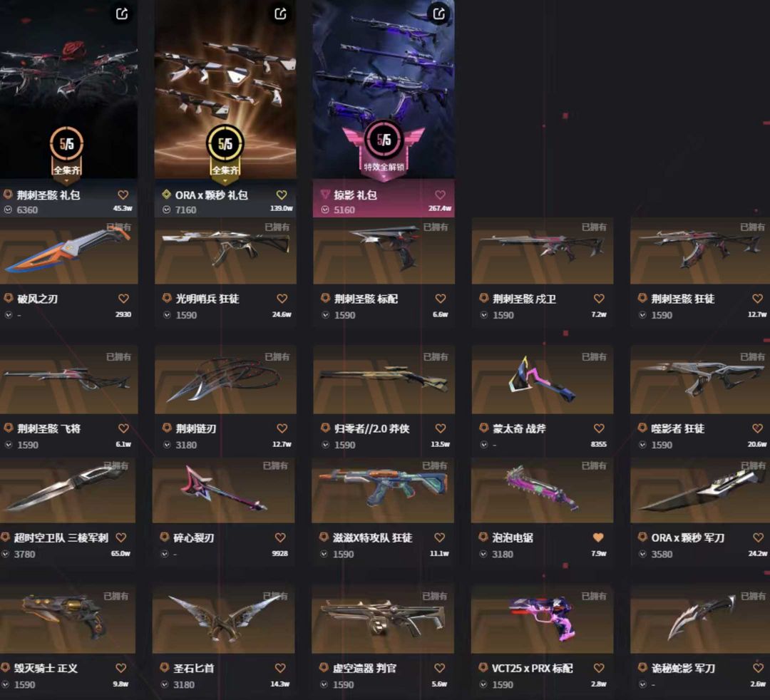Select the 滋滋X特攻队 狂徒 weapon image
Image resolution: width=770 pixels, height=700 pixels.
383,491
